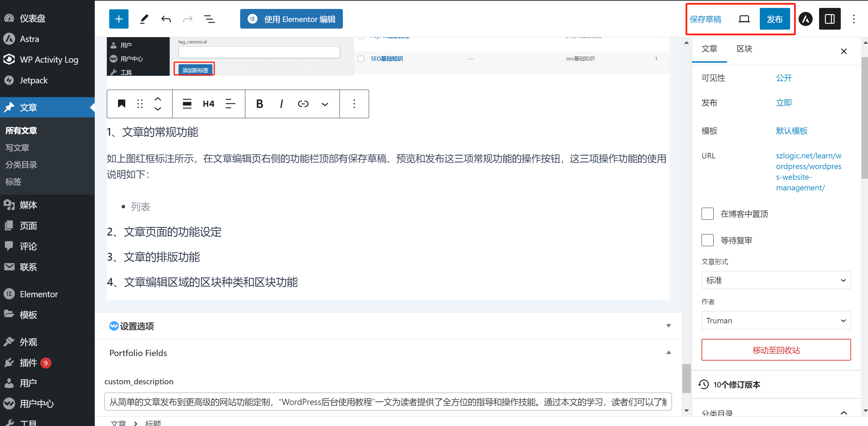This screenshot has height=426, width=868.
Task: Tick the SEO基础知识 row checkbox in image
Action: tap(361, 59)
